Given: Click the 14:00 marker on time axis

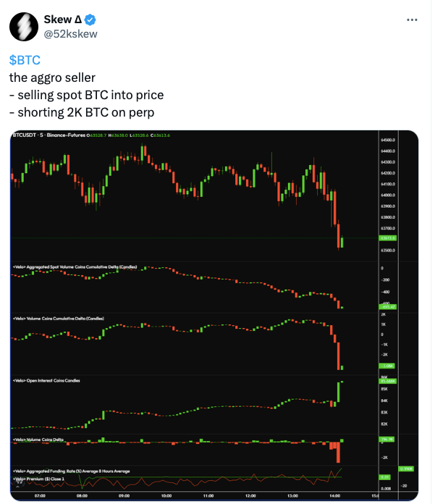Looking at the screenshot, I should point(334,495).
